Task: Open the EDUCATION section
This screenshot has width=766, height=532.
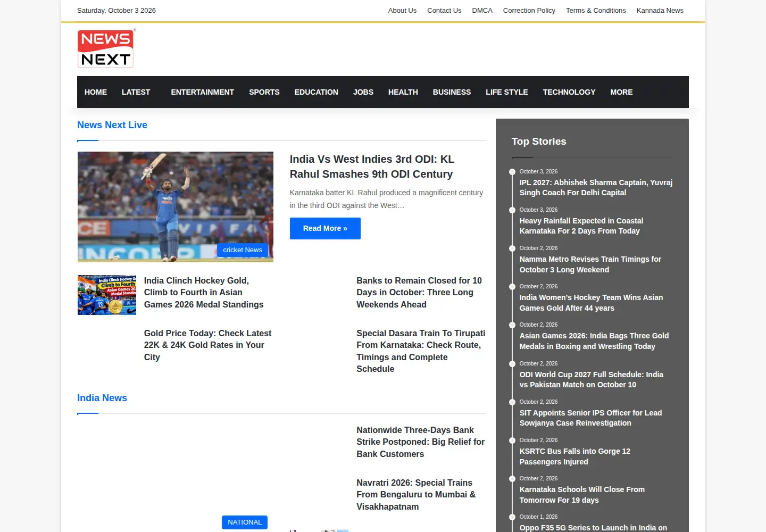Action: tap(316, 92)
